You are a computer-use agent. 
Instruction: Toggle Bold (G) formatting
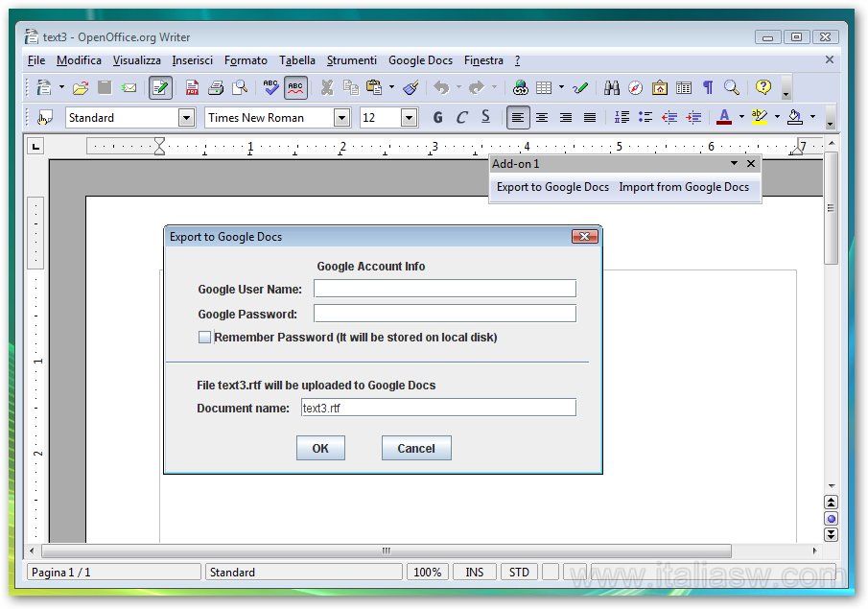438,117
